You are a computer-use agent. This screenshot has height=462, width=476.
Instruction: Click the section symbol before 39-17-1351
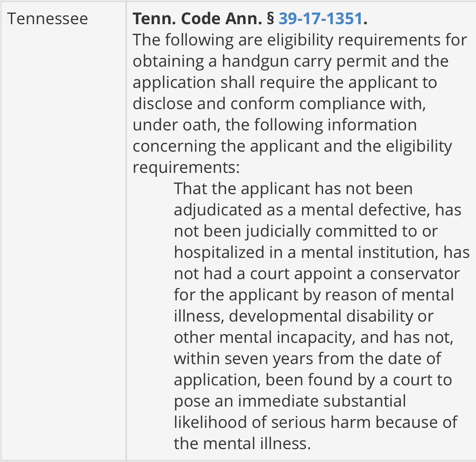[x=270, y=18]
